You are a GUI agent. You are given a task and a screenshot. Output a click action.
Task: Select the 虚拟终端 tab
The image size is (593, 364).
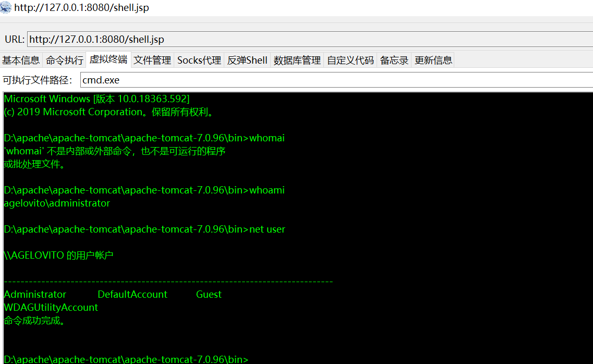(108, 59)
